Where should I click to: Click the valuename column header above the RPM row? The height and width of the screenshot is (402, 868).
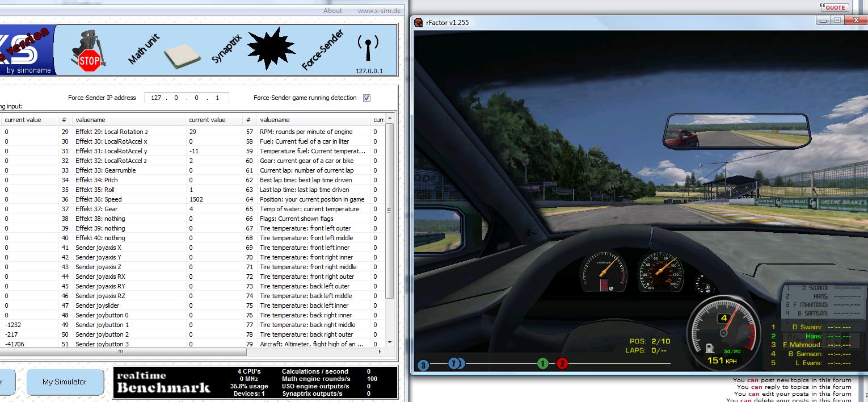314,120
